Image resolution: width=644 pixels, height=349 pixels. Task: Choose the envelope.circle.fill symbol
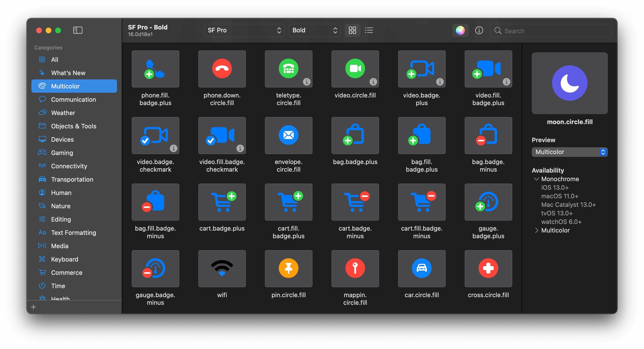(288, 135)
